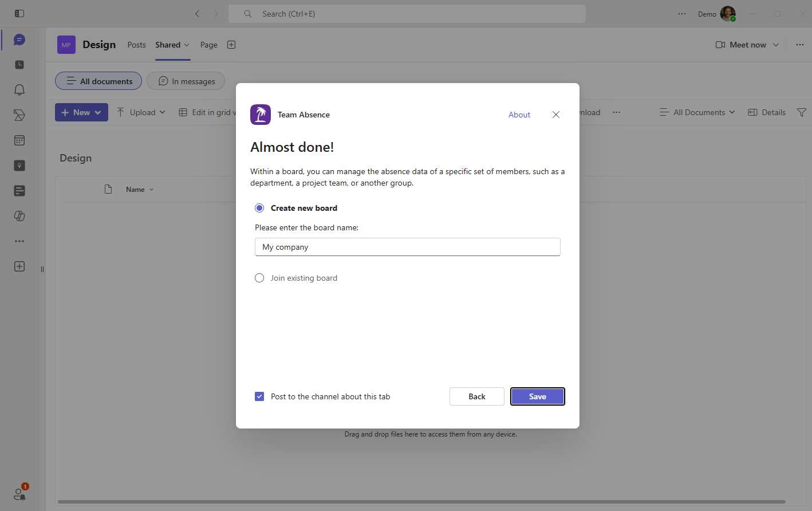Image resolution: width=812 pixels, height=511 pixels.
Task: Expand Meet now options chevron
Action: [x=776, y=45]
